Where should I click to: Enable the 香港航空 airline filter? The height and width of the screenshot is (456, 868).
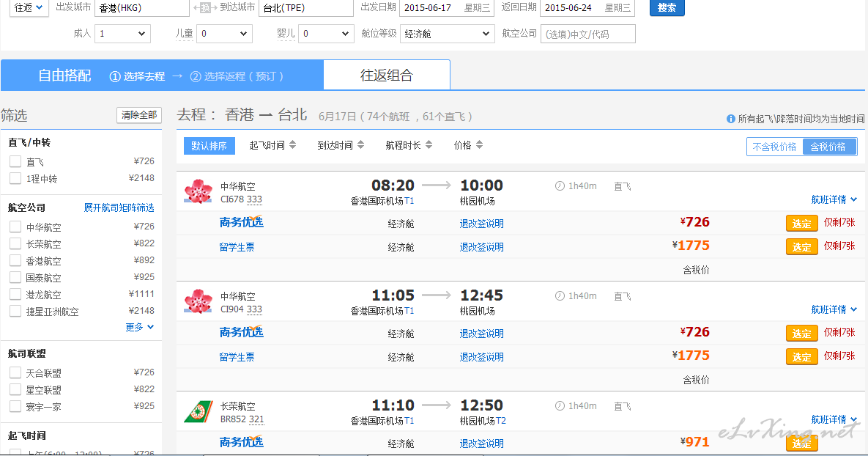[x=15, y=260]
